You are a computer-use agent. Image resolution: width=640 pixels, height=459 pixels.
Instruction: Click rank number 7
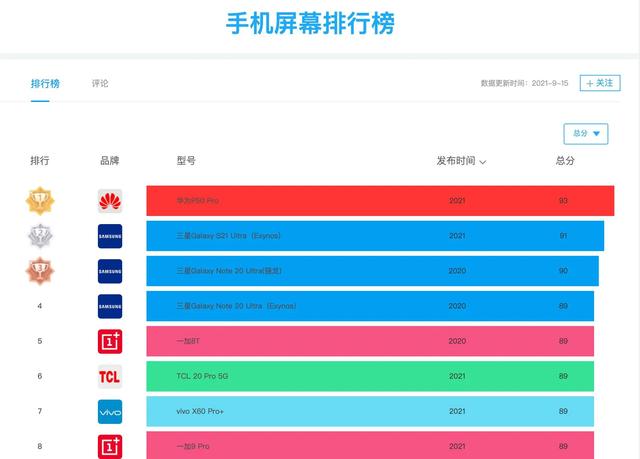coord(40,411)
